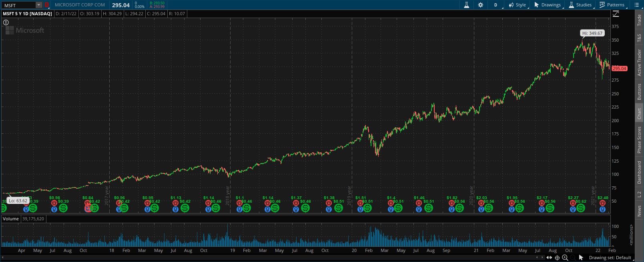Select the Chart sidebar tab
This screenshot has width=644, height=262.
point(639,113)
